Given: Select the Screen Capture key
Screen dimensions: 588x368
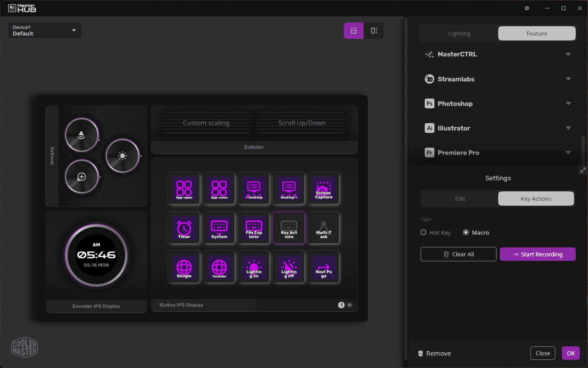Looking at the screenshot, I should point(324,189).
